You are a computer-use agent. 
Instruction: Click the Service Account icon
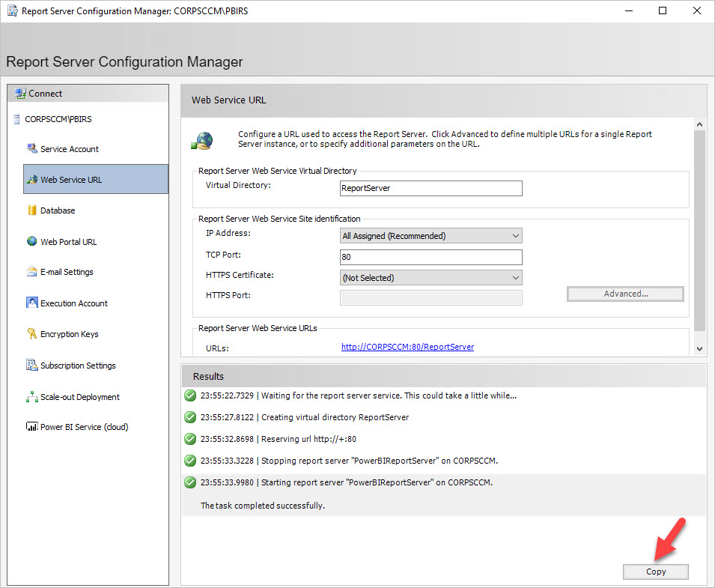[x=32, y=149]
